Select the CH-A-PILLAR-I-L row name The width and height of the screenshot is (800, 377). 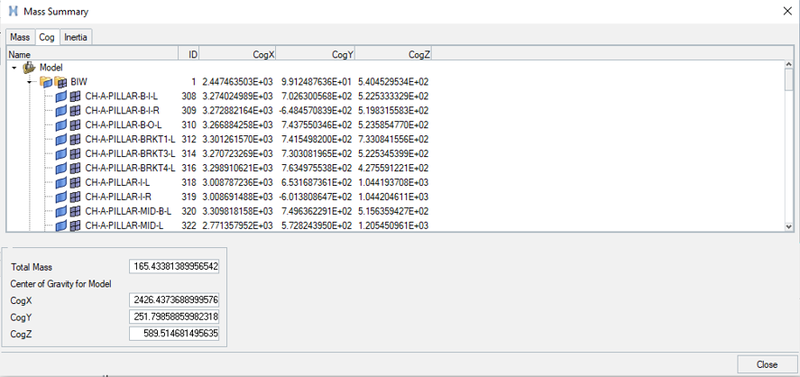click(x=117, y=182)
